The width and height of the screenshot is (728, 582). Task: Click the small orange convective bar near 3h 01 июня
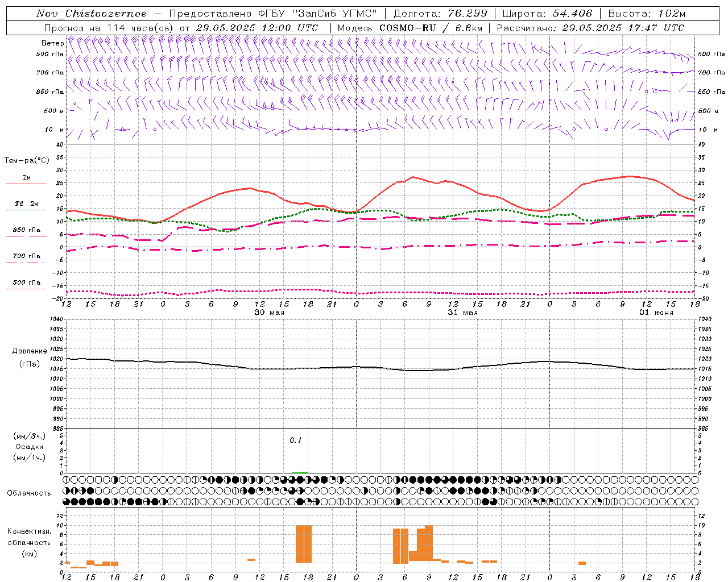tap(582, 563)
